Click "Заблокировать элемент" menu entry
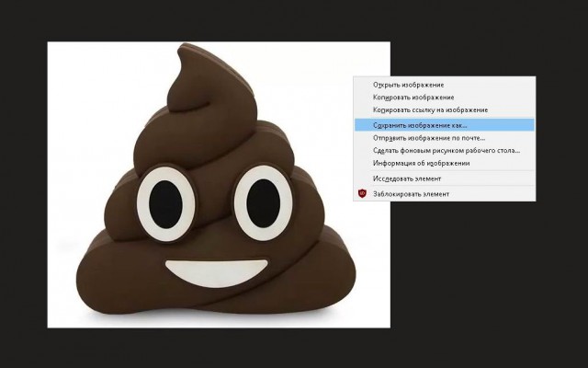 (444, 194)
